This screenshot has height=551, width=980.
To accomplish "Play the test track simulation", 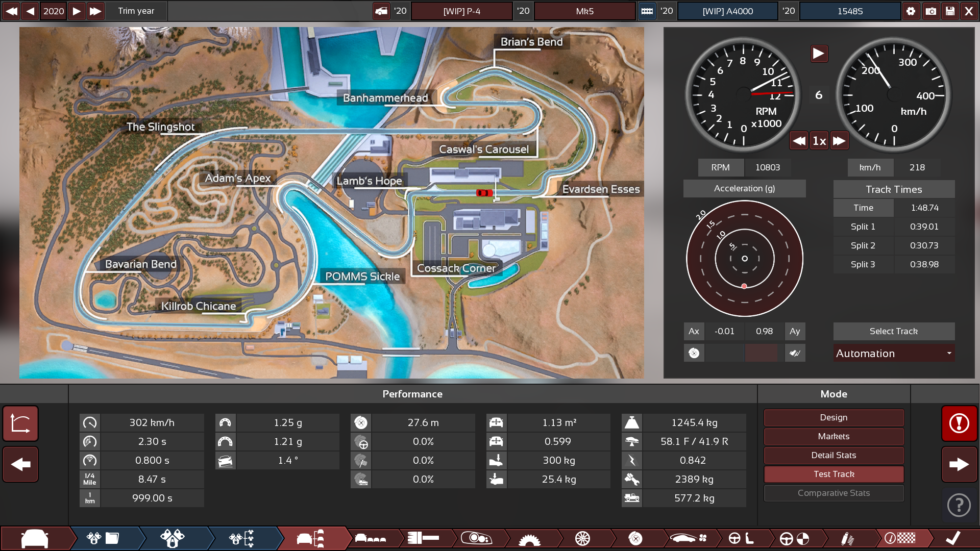I will click(x=819, y=53).
